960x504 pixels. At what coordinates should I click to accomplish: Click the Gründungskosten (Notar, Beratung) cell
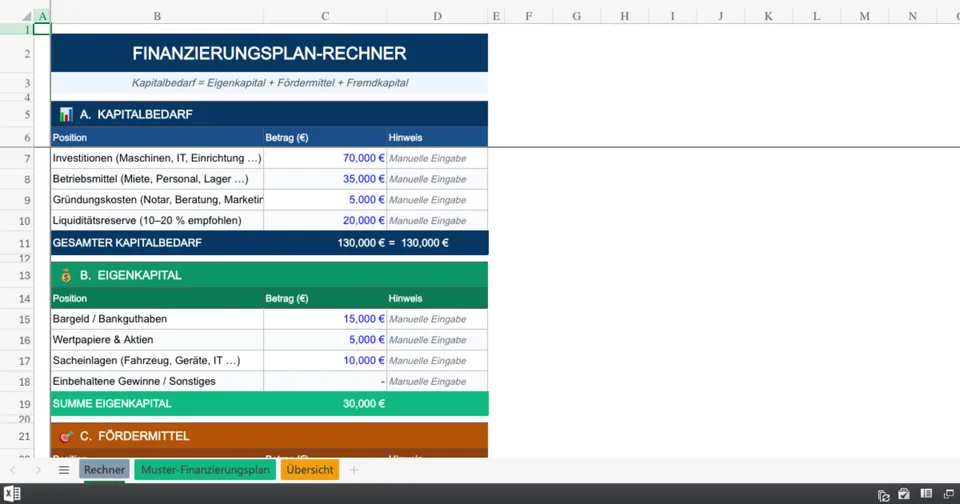pos(157,200)
